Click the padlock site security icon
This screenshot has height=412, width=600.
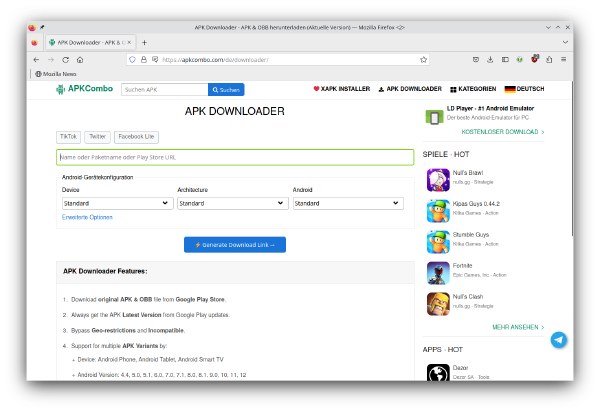tap(144, 60)
